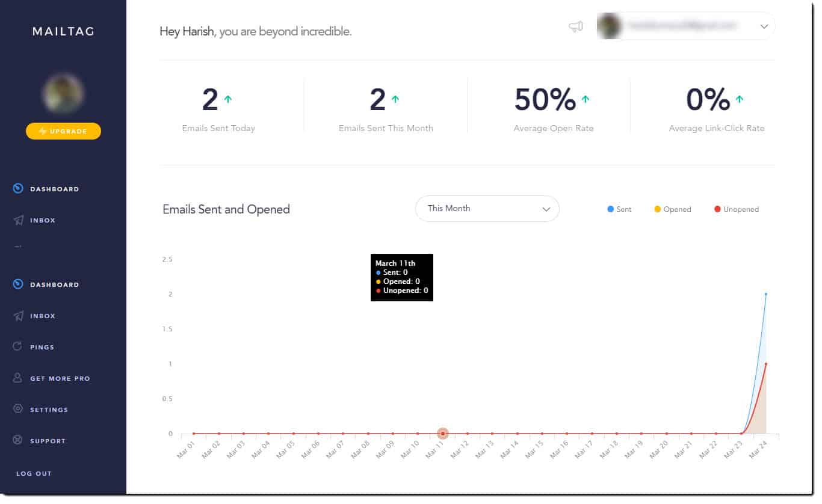Viewport: 822px width, 504px height.
Task: Click the yellow Upgrade button
Action: (63, 131)
